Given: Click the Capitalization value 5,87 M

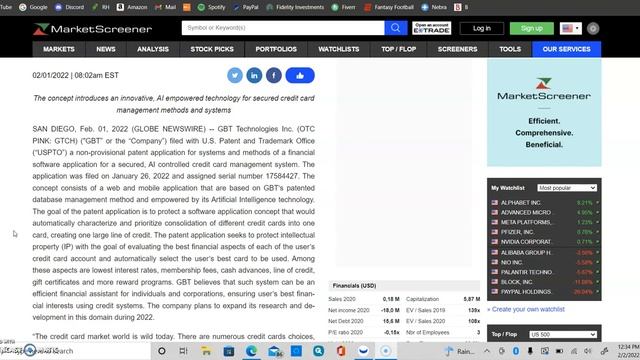Looking at the screenshot, I should pos(472,299).
